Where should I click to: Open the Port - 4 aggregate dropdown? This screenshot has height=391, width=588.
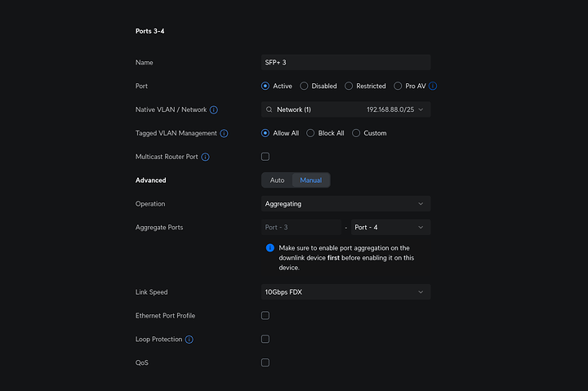click(390, 228)
